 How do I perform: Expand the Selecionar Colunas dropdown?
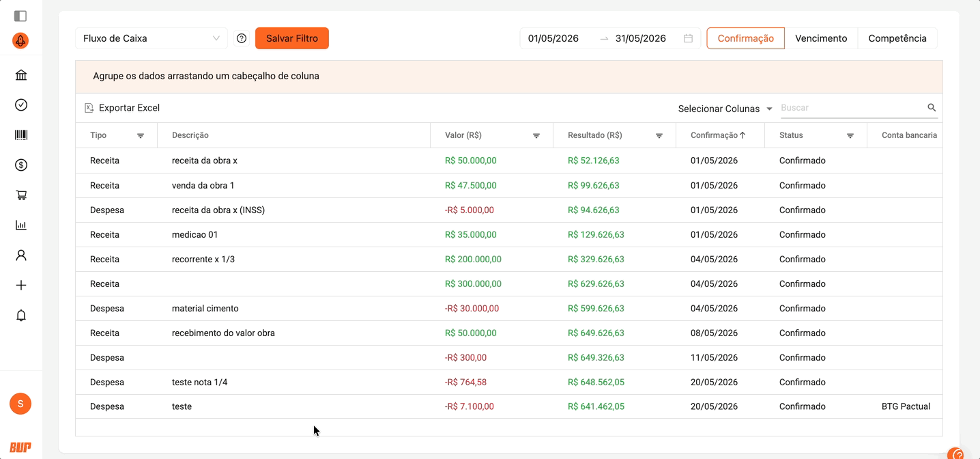[725, 109]
